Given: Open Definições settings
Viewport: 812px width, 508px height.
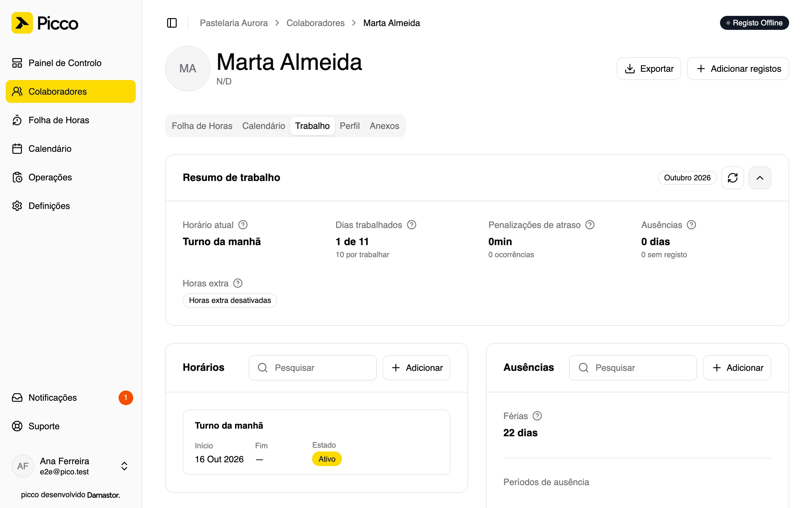Looking at the screenshot, I should (x=70, y=206).
